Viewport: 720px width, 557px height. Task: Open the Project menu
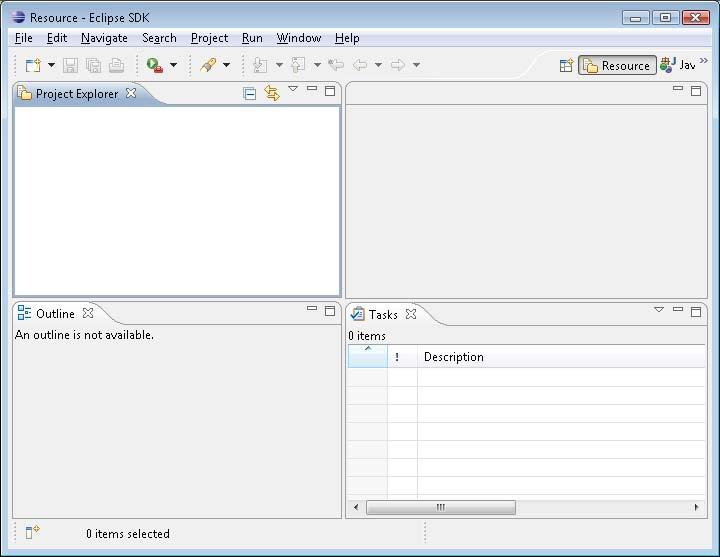(209, 38)
